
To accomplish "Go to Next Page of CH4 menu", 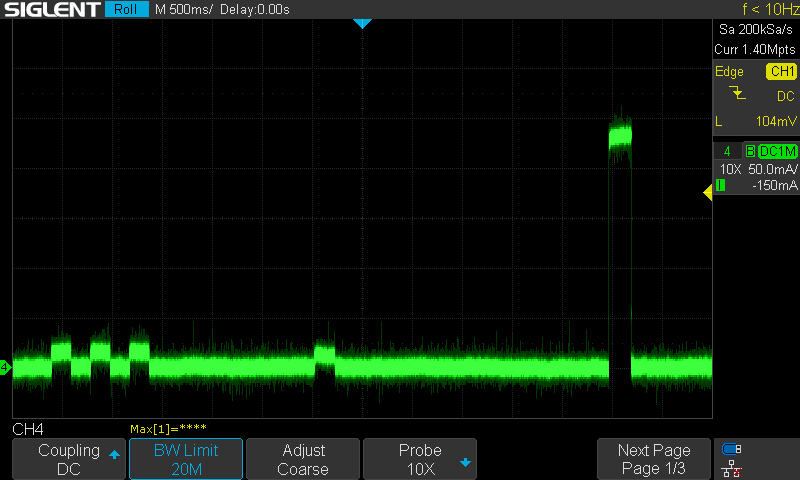I will click(x=654, y=459).
